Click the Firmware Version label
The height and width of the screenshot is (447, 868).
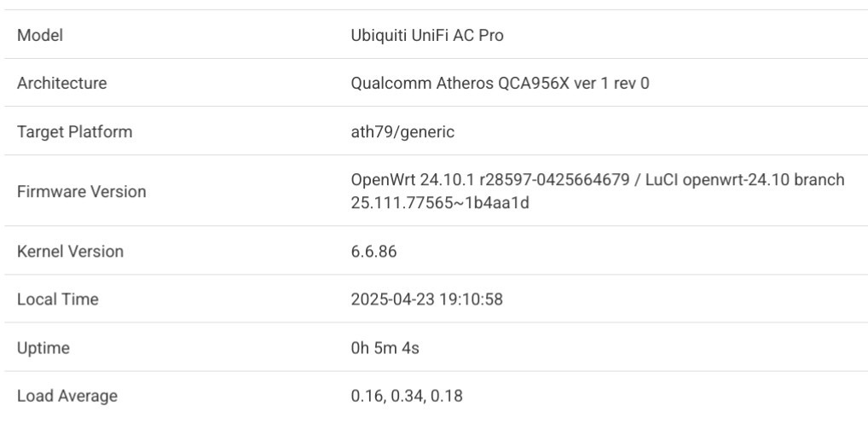[81, 192]
